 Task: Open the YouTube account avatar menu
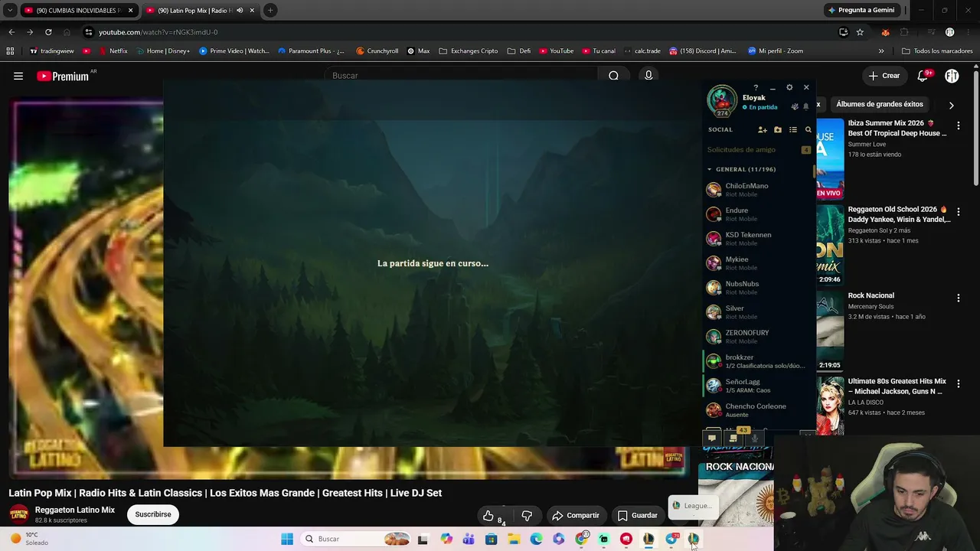(952, 76)
